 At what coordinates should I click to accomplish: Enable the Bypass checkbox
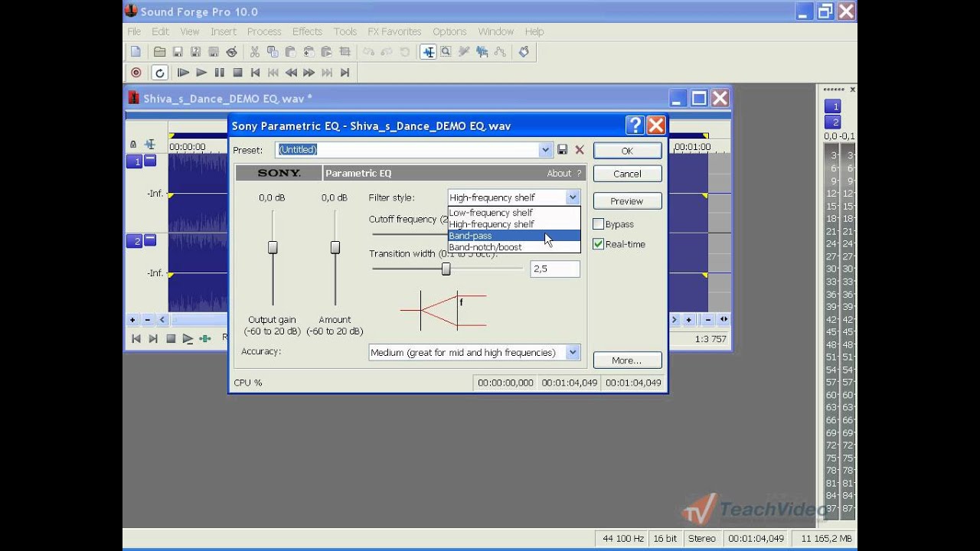click(599, 224)
